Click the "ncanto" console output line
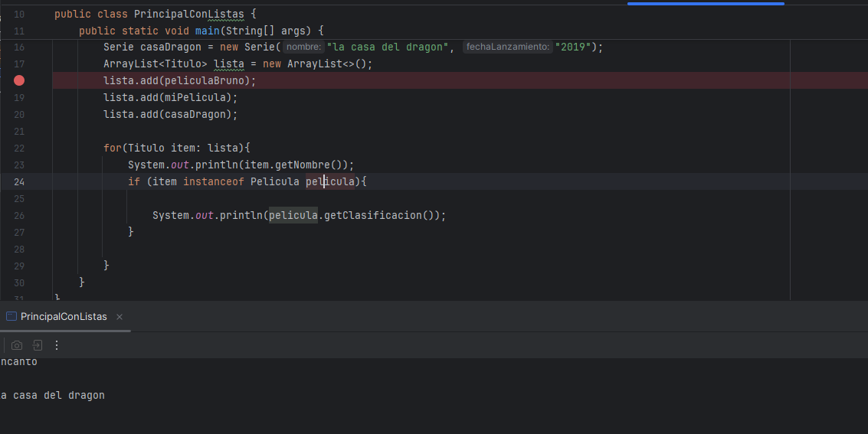 tap(19, 361)
